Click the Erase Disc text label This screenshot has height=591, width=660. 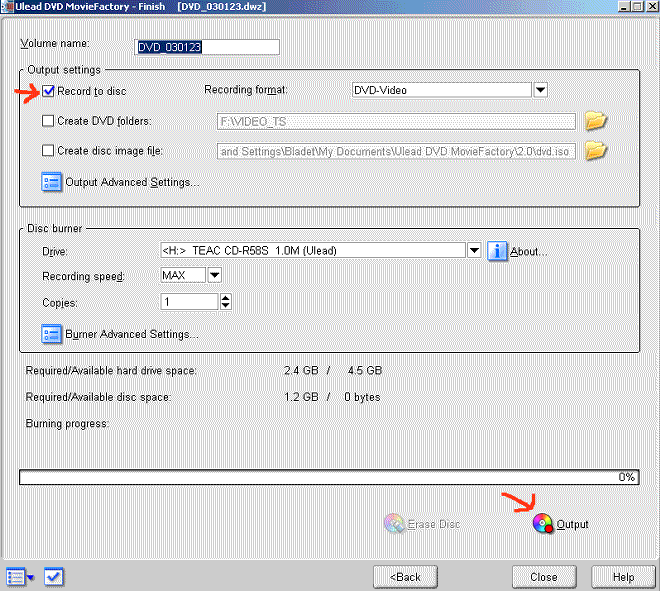coord(434,524)
